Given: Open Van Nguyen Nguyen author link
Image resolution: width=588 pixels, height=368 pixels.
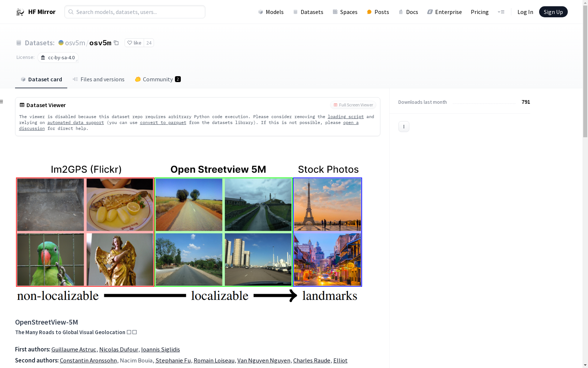Looking at the screenshot, I should pyautogui.click(x=264, y=360).
